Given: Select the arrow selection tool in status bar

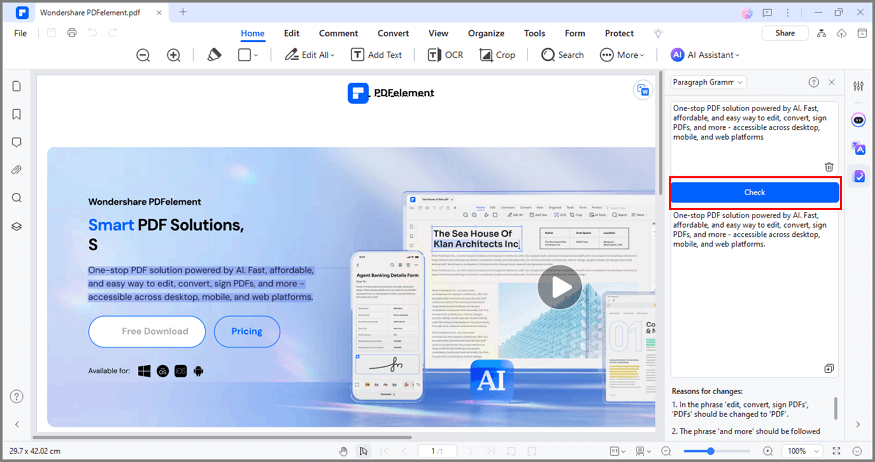Looking at the screenshot, I should [363, 451].
